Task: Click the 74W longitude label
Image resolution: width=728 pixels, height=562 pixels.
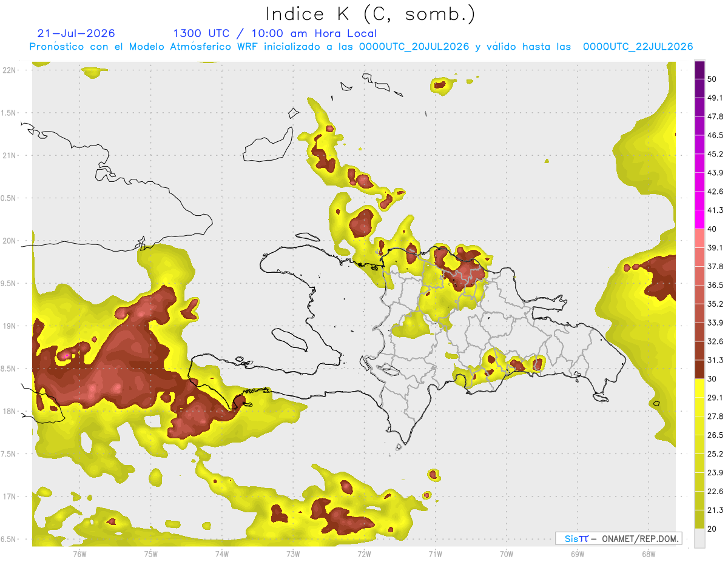Action: tap(221, 554)
